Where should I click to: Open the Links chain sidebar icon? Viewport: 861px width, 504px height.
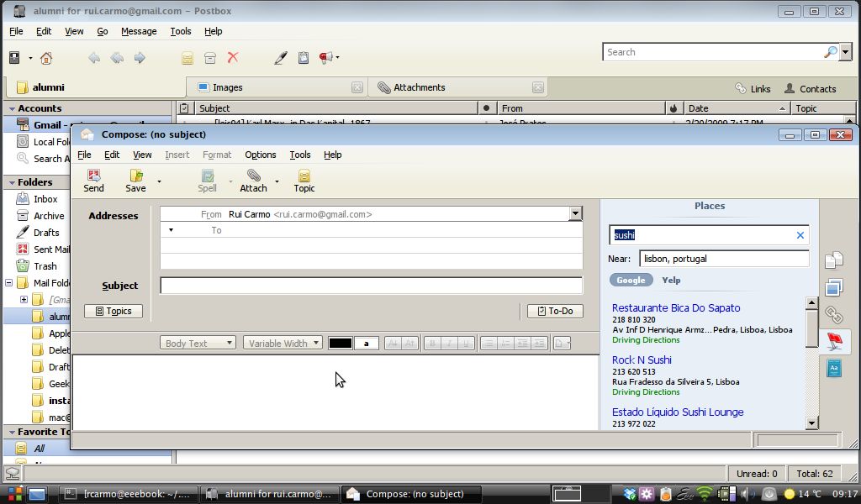coord(833,315)
